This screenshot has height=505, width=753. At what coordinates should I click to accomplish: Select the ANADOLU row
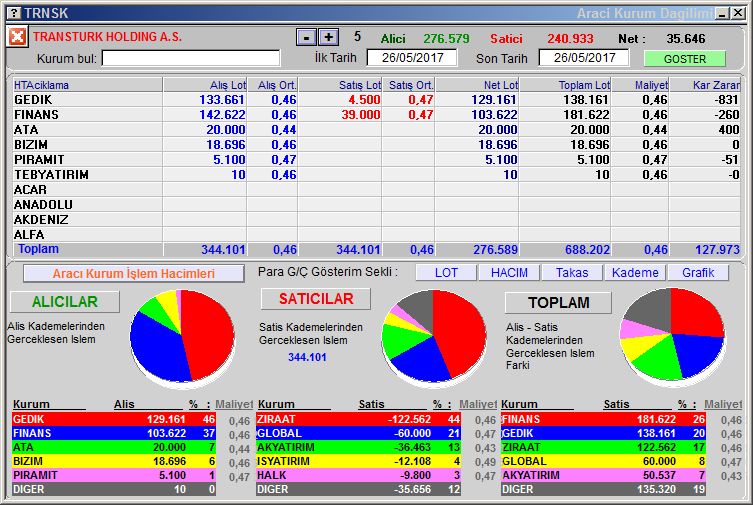pos(376,204)
